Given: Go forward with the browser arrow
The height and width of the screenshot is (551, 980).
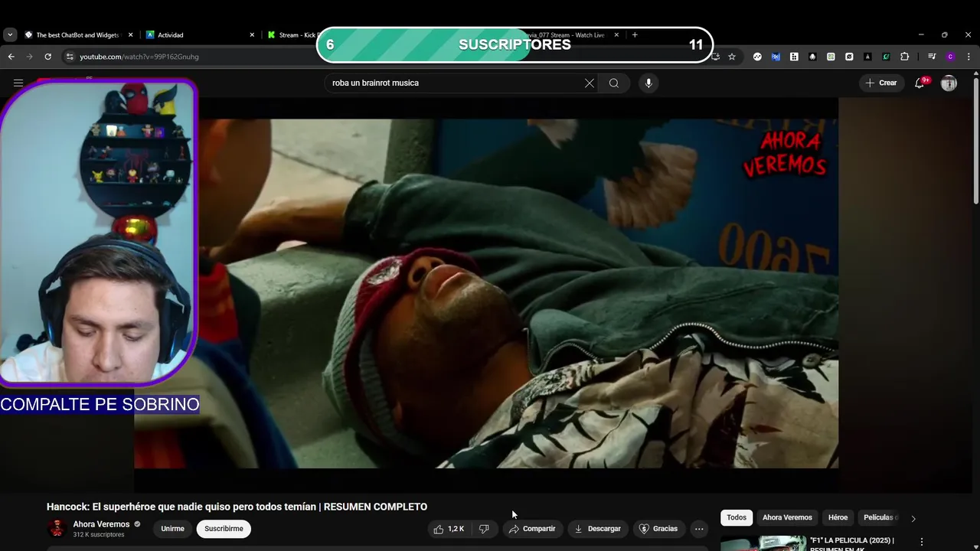Looking at the screenshot, I should tap(29, 57).
